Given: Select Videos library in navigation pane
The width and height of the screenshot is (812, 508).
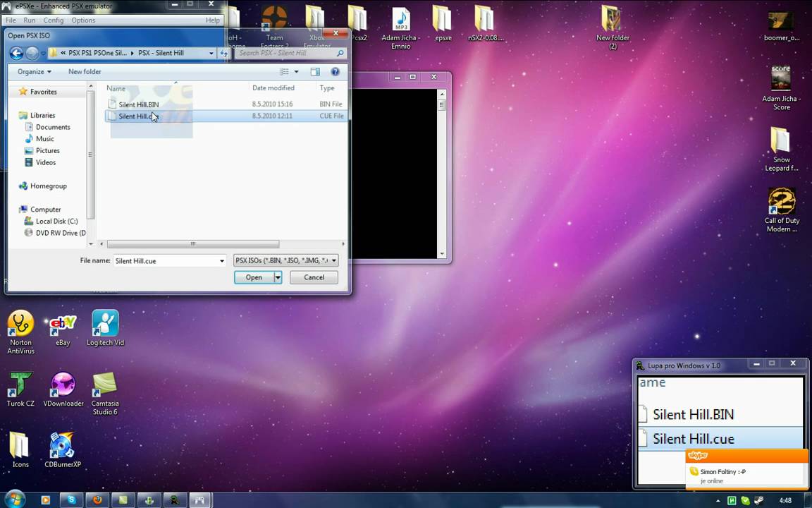Looking at the screenshot, I should (46, 163).
